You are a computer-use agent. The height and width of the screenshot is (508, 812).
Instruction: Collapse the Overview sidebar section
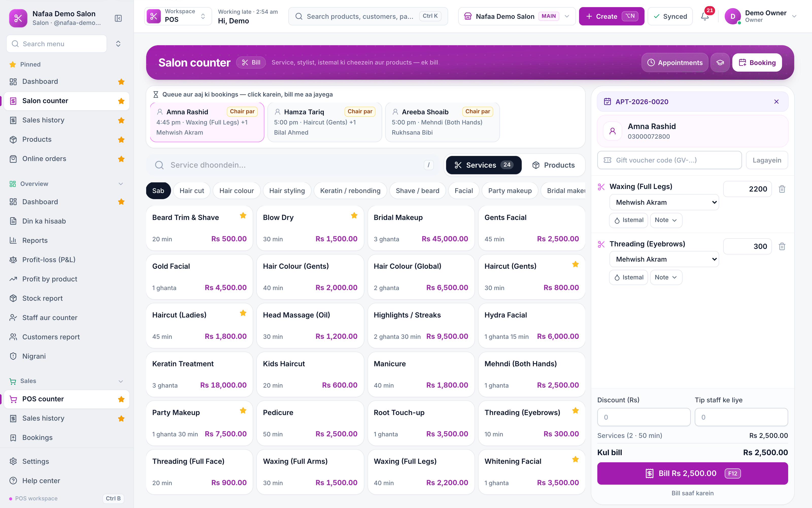pyautogui.click(x=121, y=184)
